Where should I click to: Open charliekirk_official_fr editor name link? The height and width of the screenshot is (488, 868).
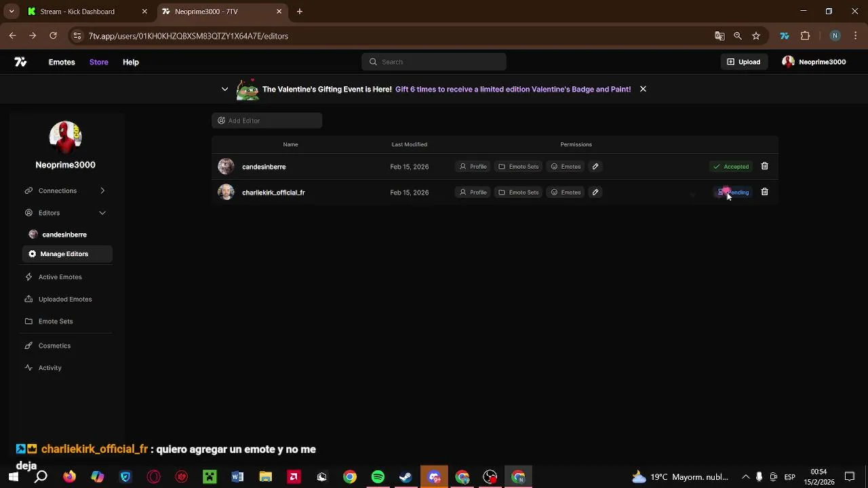[x=273, y=192]
